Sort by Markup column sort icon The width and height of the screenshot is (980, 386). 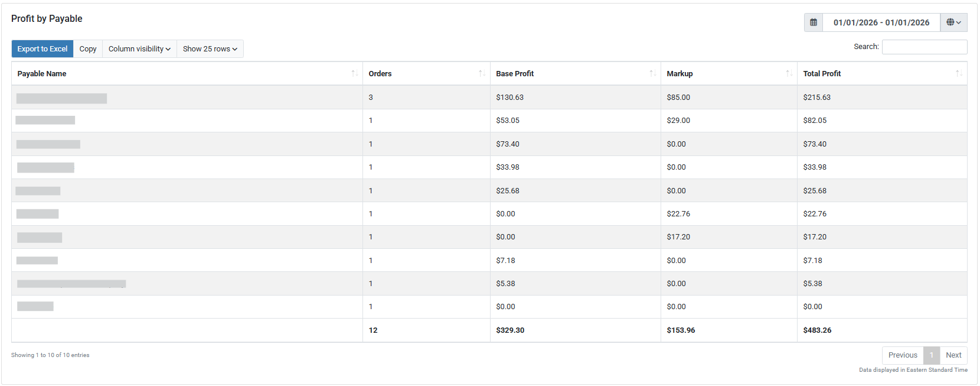(789, 73)
